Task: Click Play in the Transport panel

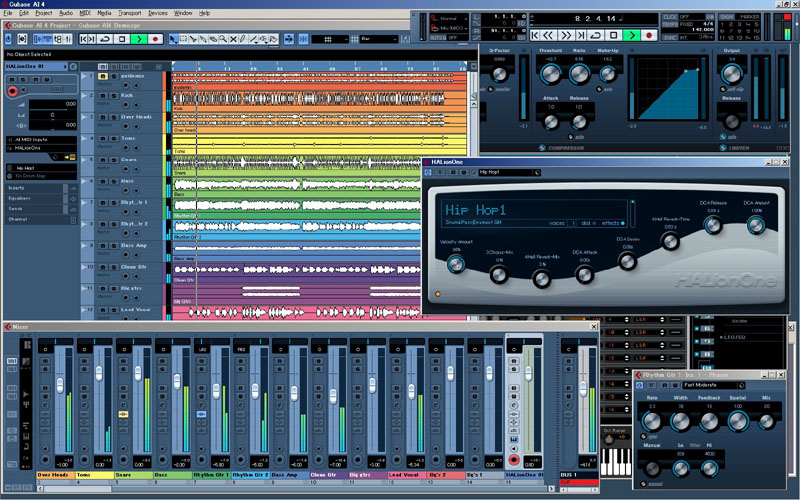Action: point(632,35)
